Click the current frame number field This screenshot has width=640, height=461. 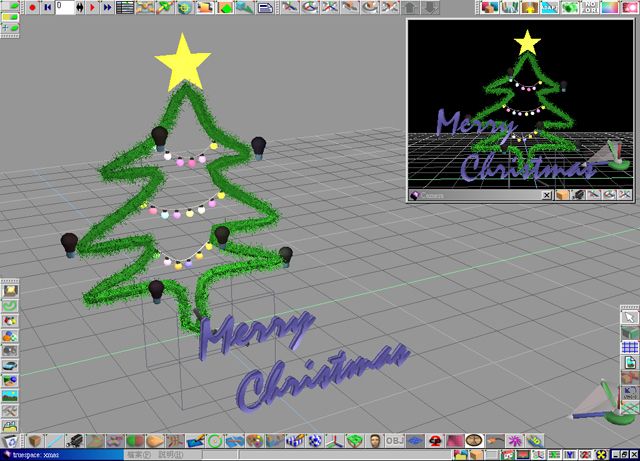pos(66,7)
